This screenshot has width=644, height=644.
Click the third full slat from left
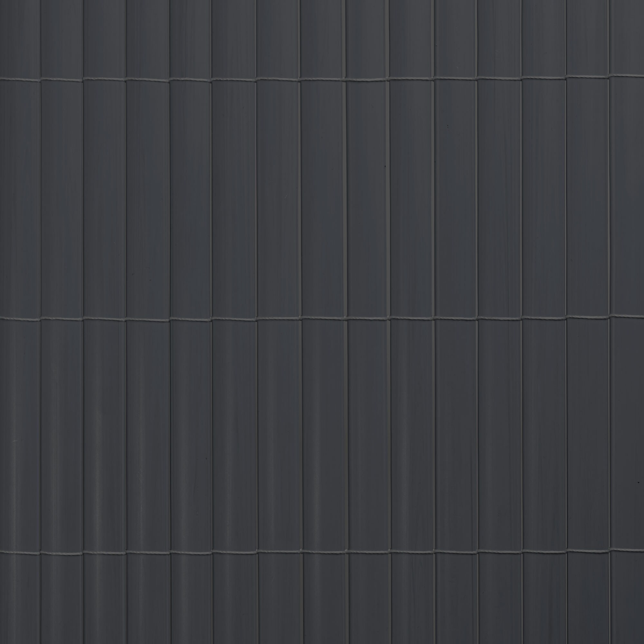coord(148,322)
